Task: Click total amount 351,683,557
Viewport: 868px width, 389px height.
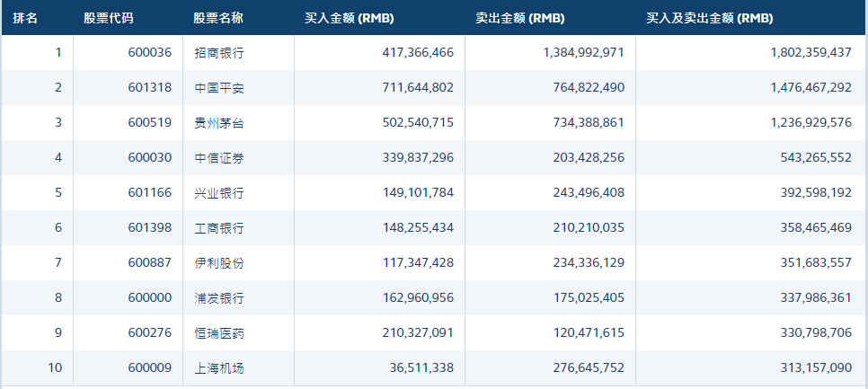Action: point(816,262)
